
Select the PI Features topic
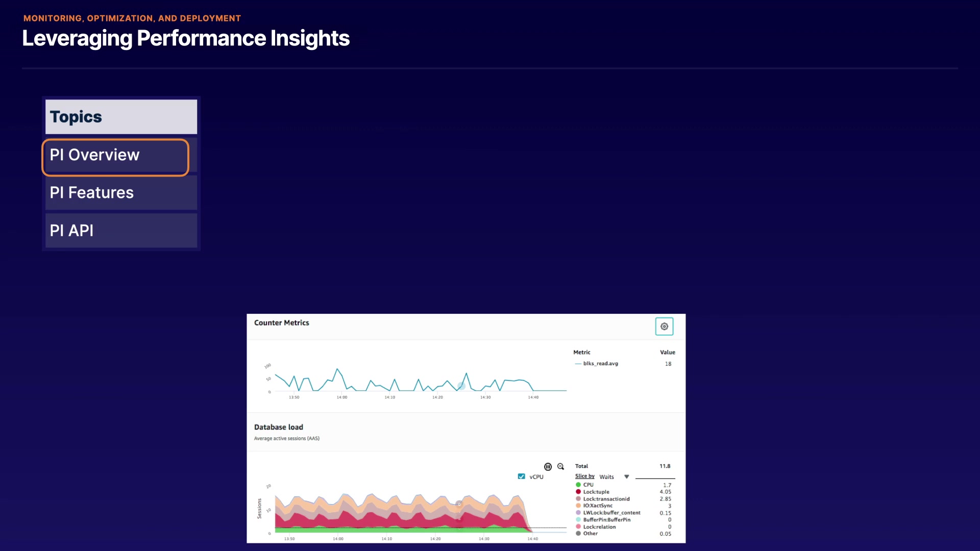121,193
